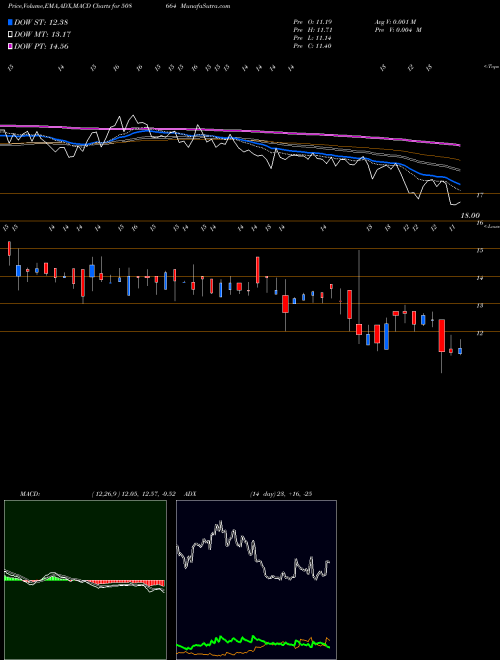Click the white DOW MT legend swatch
Screen dimensions: 500x660
click(10, 35)
